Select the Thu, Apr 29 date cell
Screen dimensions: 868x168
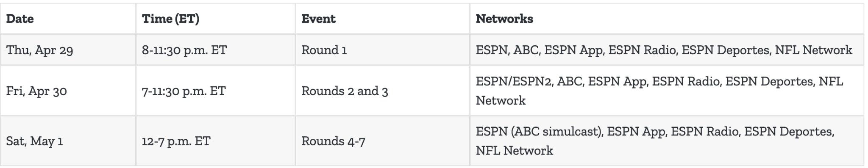click(68, 50)
